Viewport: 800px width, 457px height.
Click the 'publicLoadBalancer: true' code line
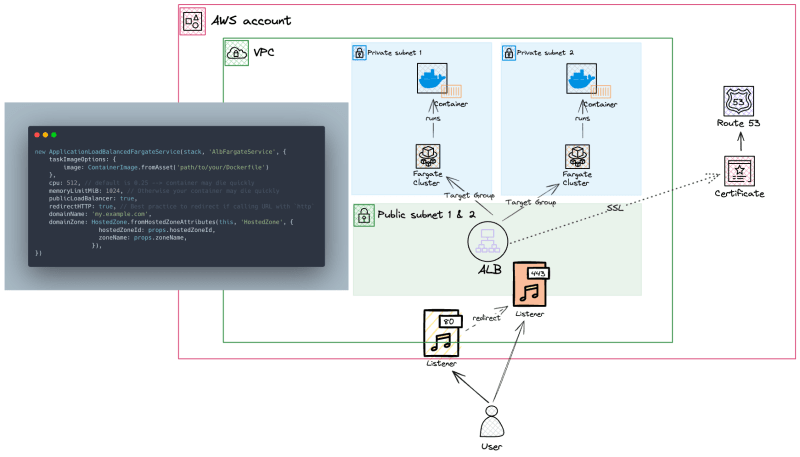tap(93, 198)
